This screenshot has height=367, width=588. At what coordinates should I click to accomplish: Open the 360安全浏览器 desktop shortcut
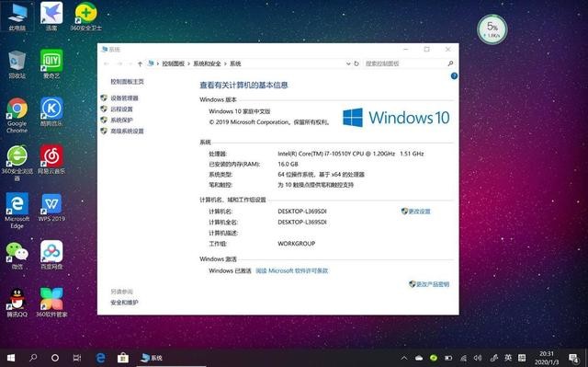pos(17,163)
